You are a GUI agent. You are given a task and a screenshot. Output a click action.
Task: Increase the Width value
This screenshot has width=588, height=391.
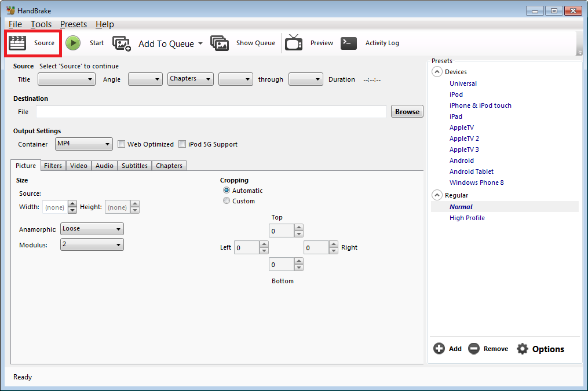coord(72,203)
